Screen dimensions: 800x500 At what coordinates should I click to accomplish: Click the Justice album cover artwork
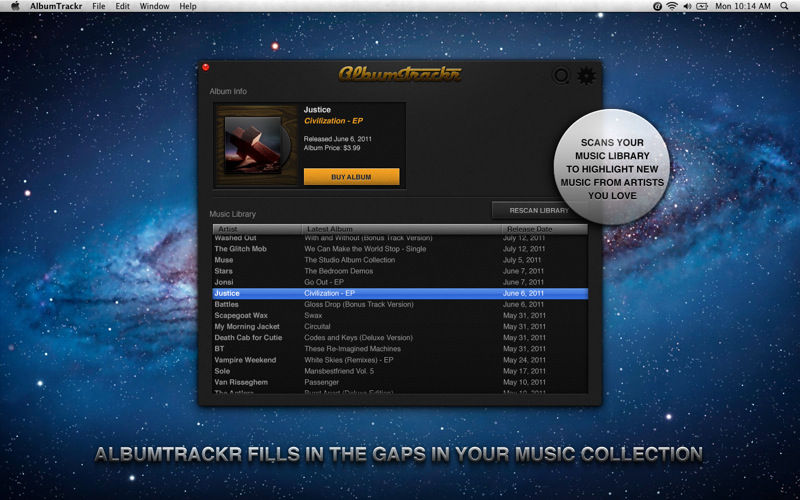click(257, 145)
